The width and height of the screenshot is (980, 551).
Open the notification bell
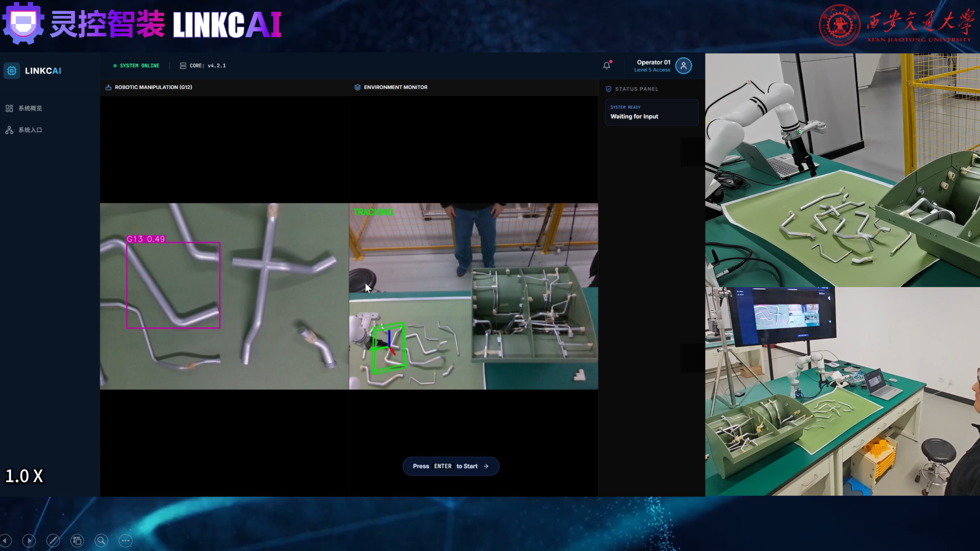tap(607, 65)
